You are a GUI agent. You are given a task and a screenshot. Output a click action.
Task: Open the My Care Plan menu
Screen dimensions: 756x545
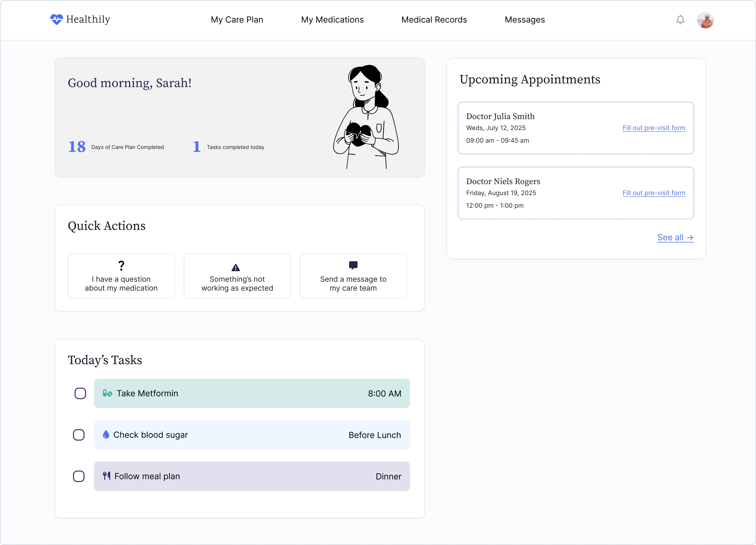[237, 20]
